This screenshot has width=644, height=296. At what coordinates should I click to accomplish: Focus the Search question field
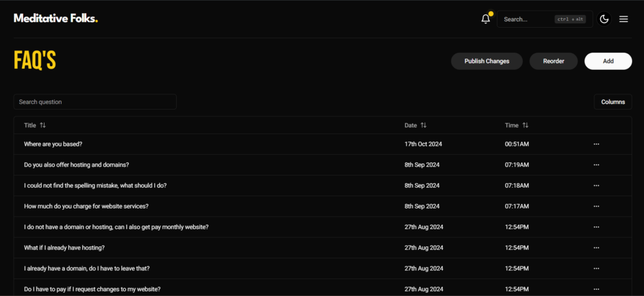tap(95, 102)
